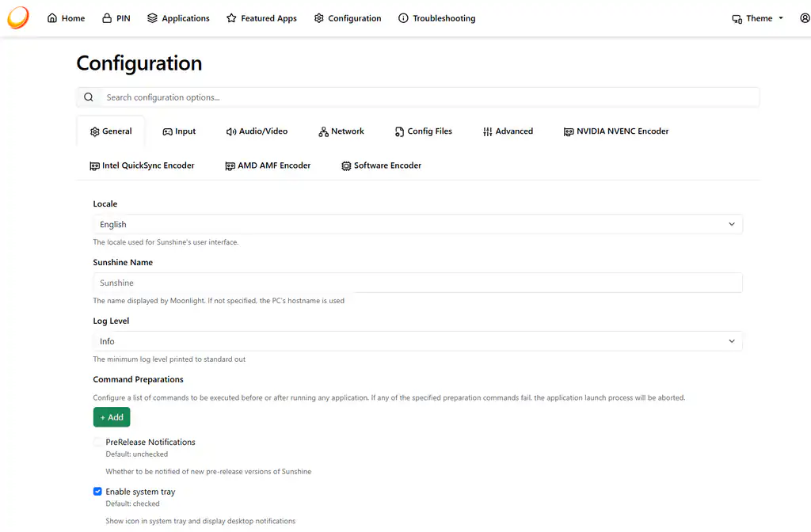Click the Troubleshooting info icon

click(403, 18)
